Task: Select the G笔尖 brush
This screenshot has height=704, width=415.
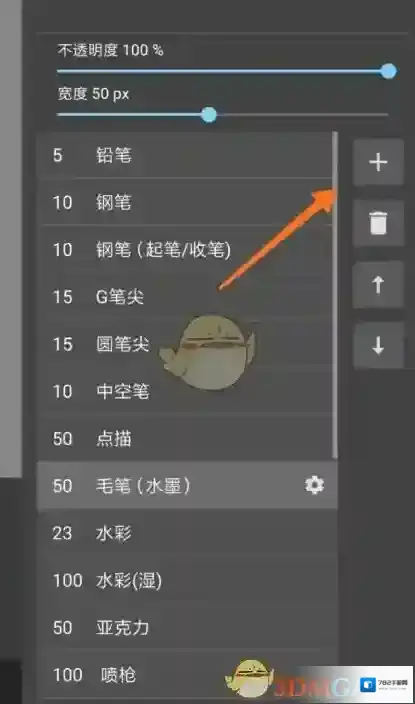Action: pos(186,297)
